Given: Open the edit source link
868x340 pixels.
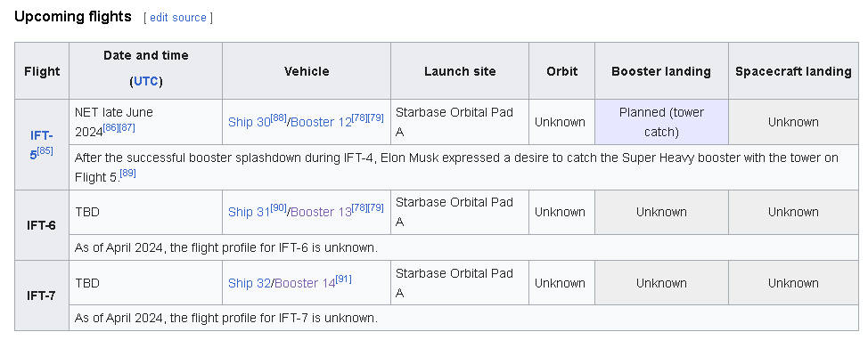Looking at the screenshot, I should 177,18.
